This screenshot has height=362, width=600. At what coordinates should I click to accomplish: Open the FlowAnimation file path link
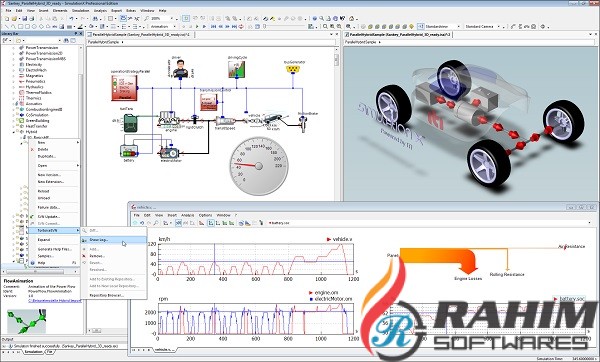pos(55,301)
